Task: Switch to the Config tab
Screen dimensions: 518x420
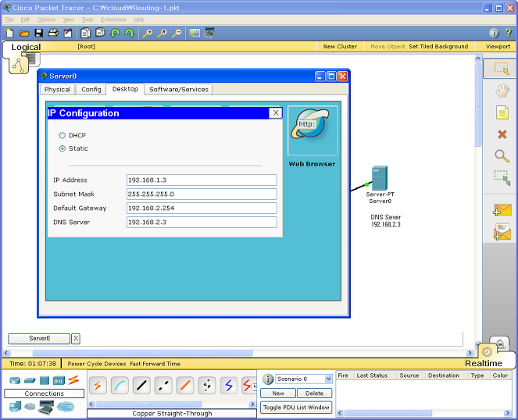Action: (91, 90)
